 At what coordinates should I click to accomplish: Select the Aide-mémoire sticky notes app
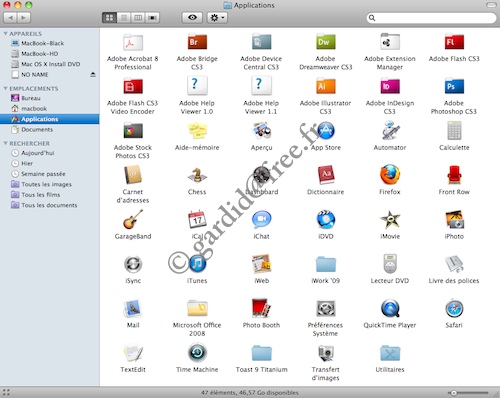pos(197,131)
